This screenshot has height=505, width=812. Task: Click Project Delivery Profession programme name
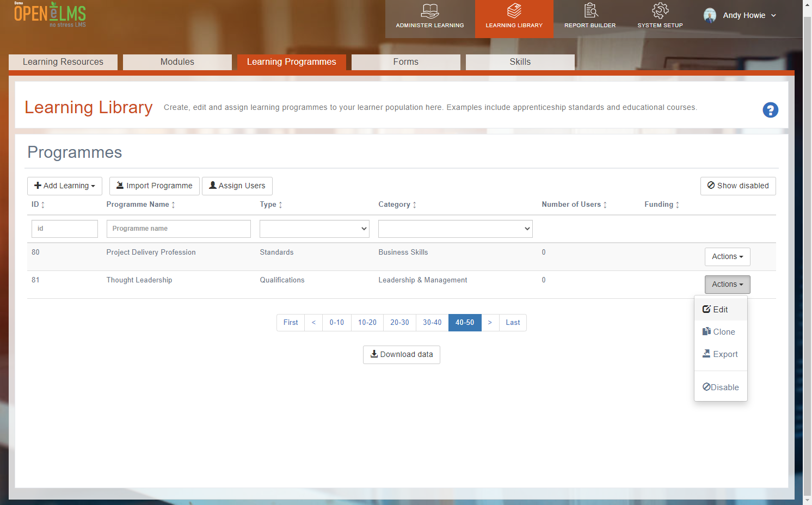tap(151, 253)
